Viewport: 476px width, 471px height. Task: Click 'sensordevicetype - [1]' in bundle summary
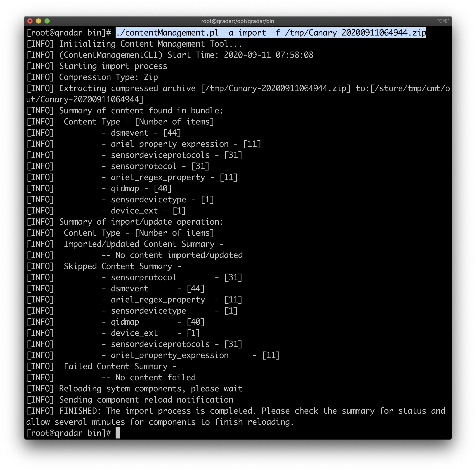158,200
